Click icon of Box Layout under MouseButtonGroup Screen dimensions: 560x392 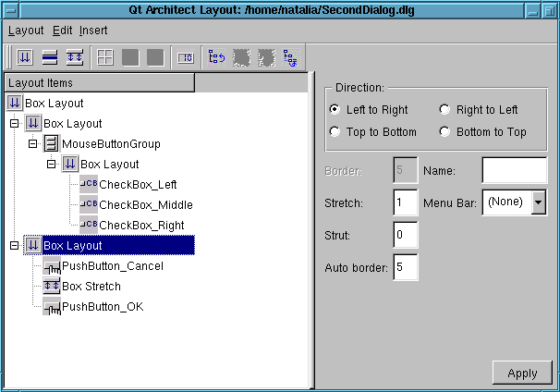(70, 164)
